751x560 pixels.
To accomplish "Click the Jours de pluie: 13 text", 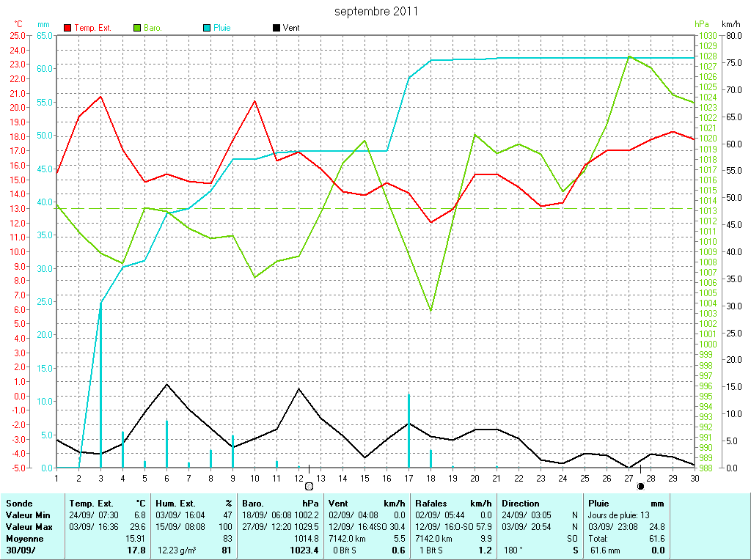I will [620, 515].
